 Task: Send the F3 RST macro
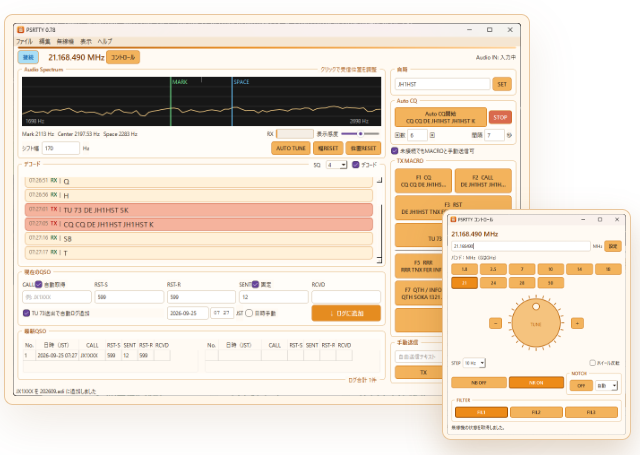(453, 208)
